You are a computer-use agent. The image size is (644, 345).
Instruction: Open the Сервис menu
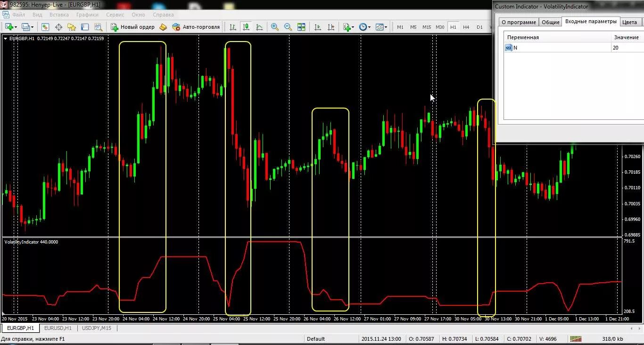tap(115, 15)
